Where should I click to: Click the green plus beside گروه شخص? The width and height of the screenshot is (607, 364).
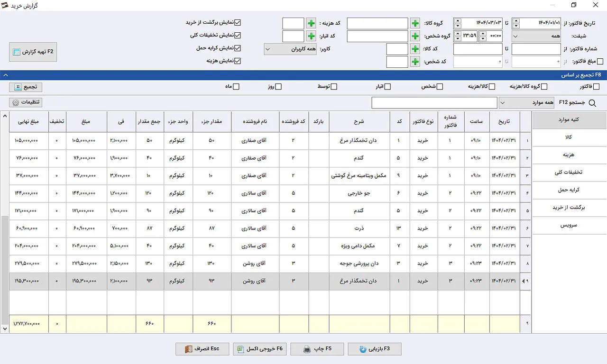click(x=415, y=36)
